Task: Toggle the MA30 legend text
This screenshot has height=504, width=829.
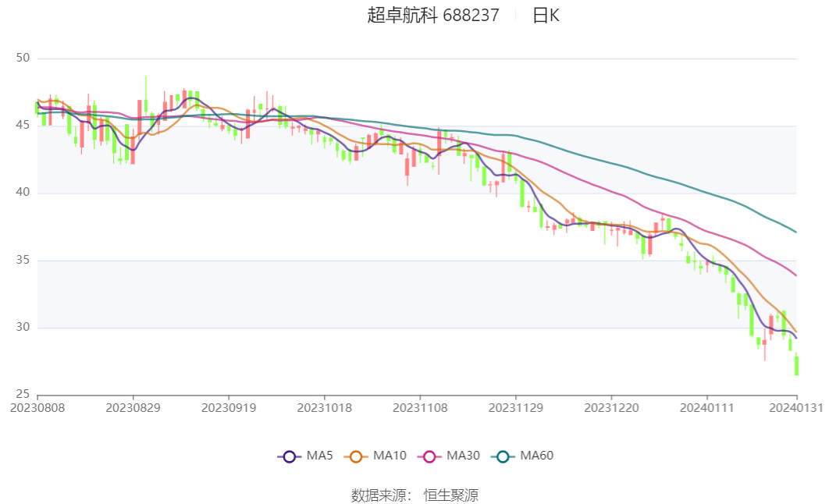Action: click(x=463, y=456)
